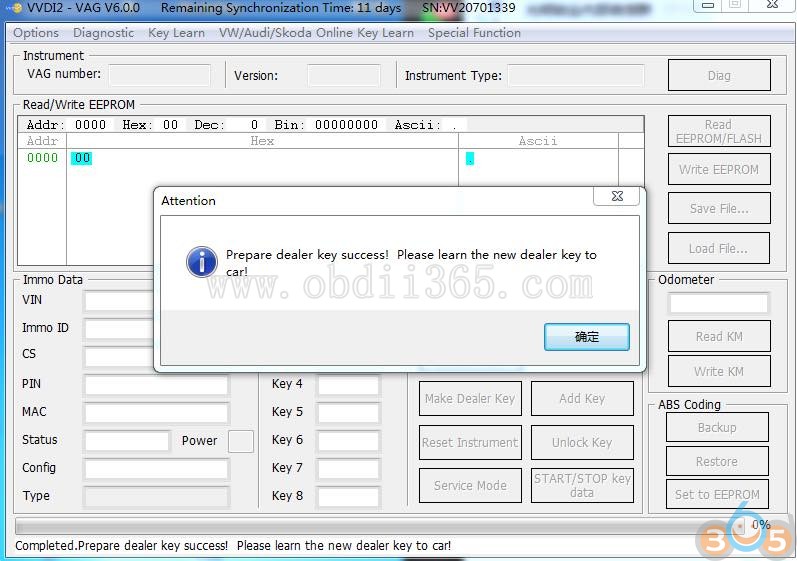Click the 确定 confirm button in Attention dialog
797x561 pixels.
pos(587,336)
